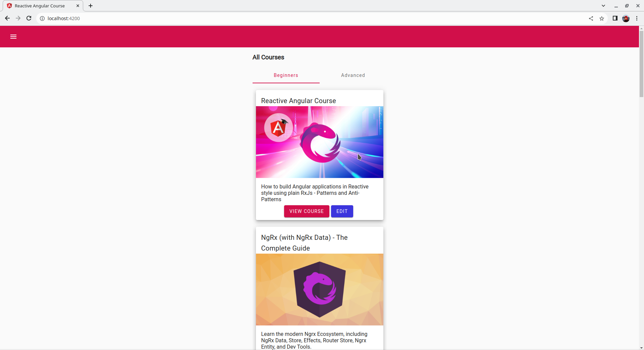Go back to the previous page
The image size is (644, 350).
7,18
